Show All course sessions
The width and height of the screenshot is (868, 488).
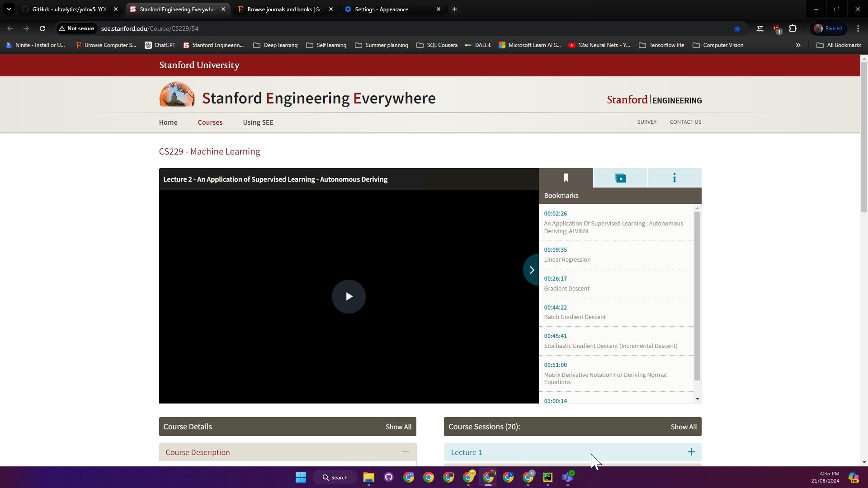(x=684, y=427)
